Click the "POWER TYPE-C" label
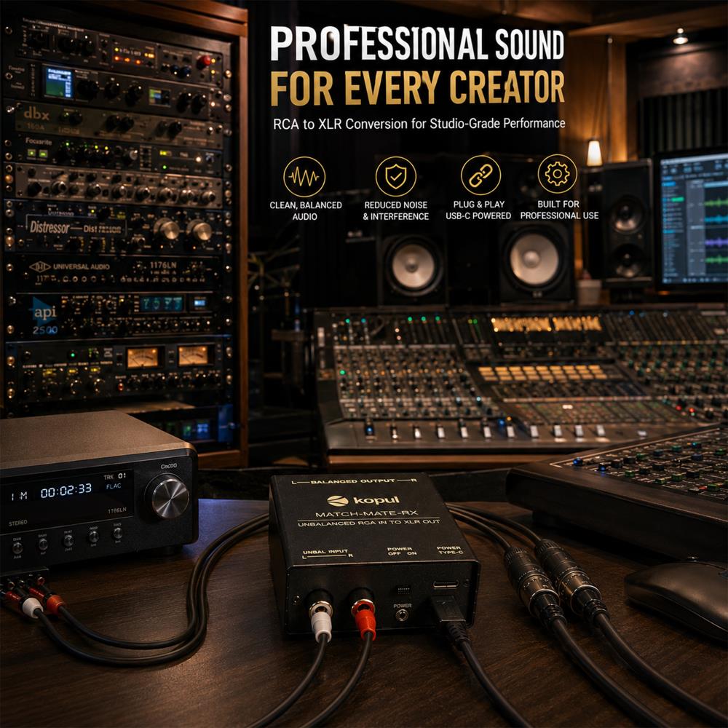The width and height of the screenshot is (728, 728). [449, 550]
